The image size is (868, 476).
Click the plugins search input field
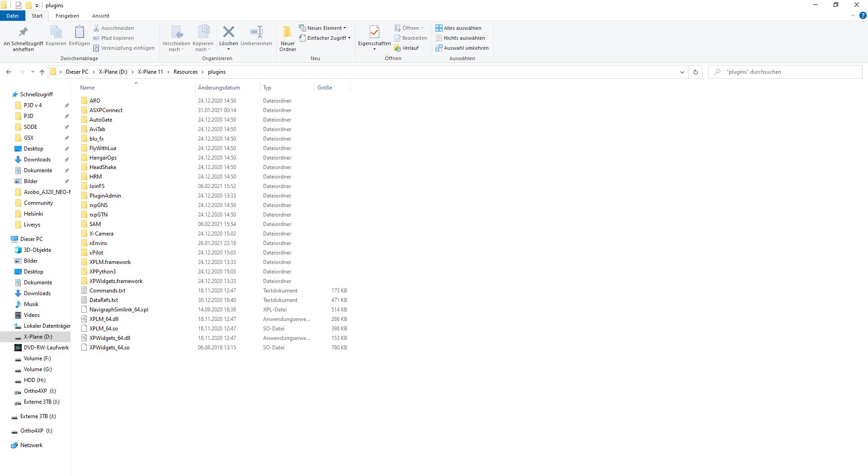tap(785, 72)
